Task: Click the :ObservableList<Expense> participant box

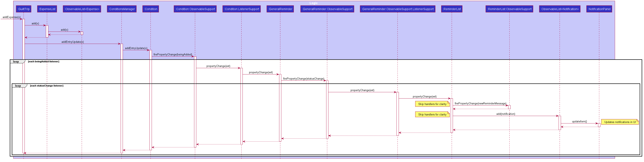Action: [82, 9]
